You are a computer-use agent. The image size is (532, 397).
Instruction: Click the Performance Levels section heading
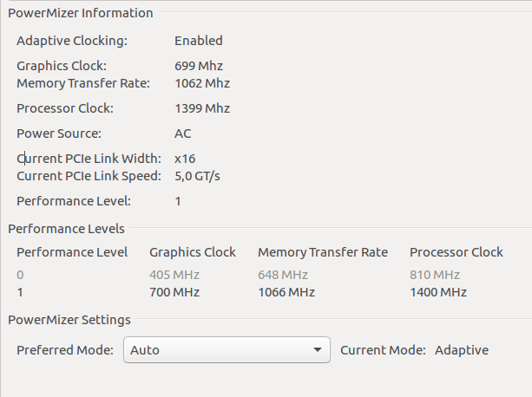click(x=66, y=229)
